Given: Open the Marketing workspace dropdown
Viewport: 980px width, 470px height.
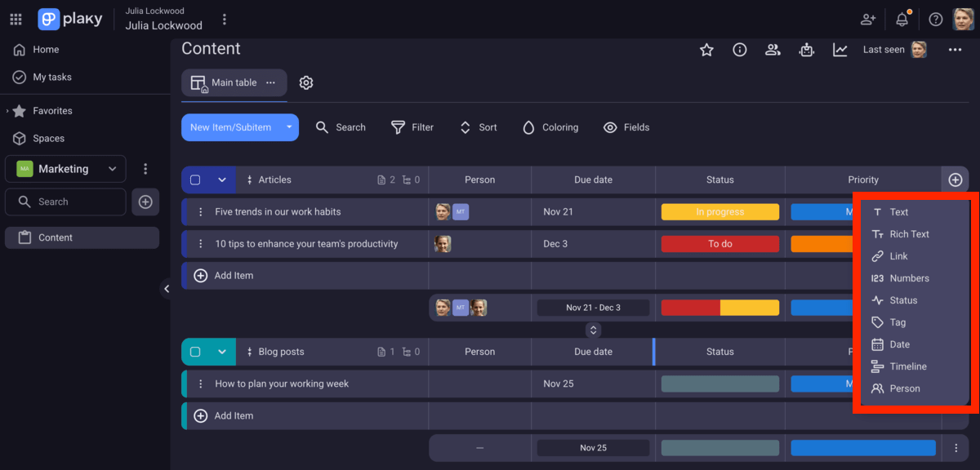Looking at the screenshot, I should pyautogui.click(x=110, y=169).
